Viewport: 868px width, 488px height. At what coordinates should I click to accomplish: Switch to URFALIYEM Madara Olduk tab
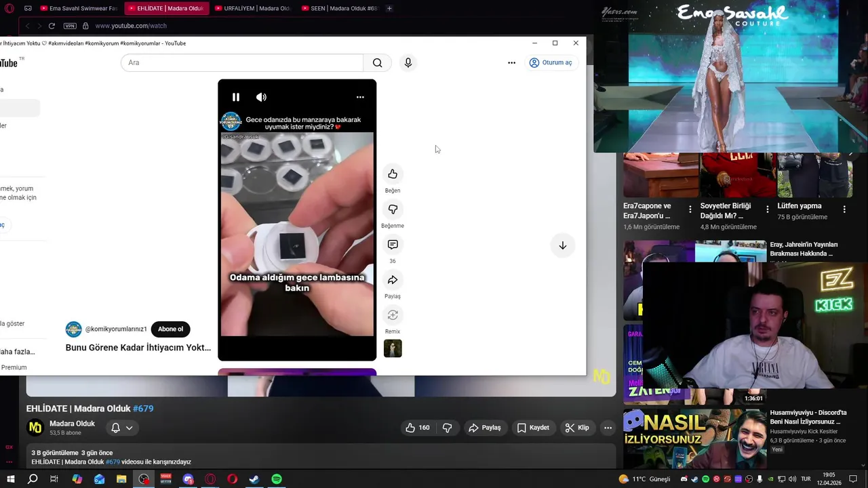[252, 8]
